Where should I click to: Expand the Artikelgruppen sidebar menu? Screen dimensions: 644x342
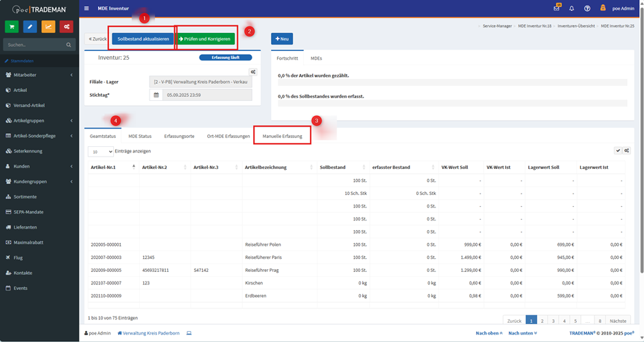pos(39,120)
